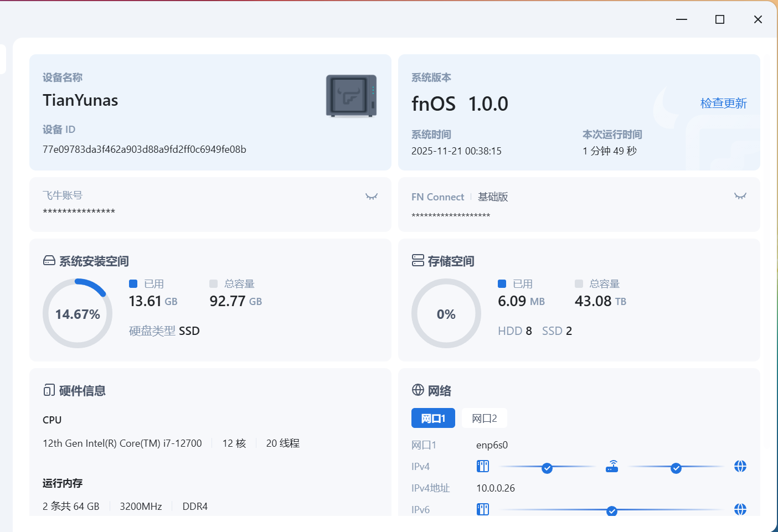This screenshot has height=532, width=778.
Task: Click the IPv4 internet globe icon
Action: point(740,466)
